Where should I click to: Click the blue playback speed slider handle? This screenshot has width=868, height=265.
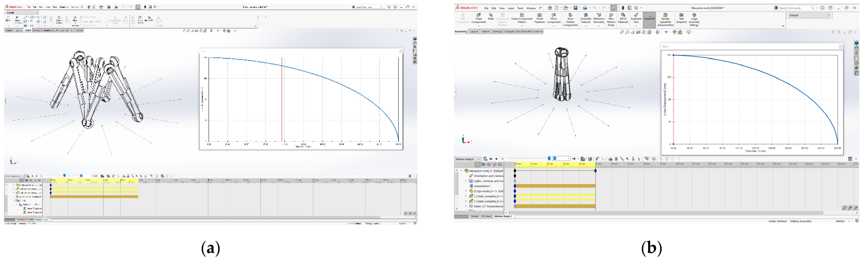[549, 159]
